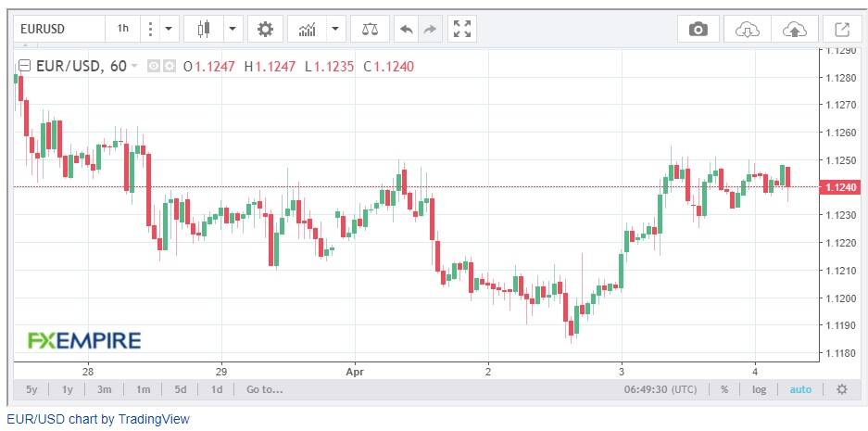
Task: Expand the indicators dropdown arrow
Action: pos(335,29)
